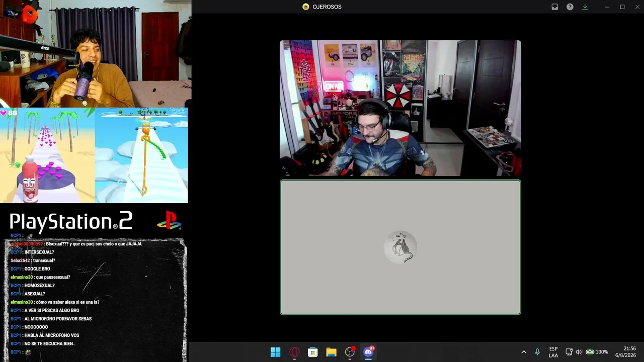644x362 pixels.
Task: Click chat message "GOOGLE BRO"
Action: (x=37, y=269)
